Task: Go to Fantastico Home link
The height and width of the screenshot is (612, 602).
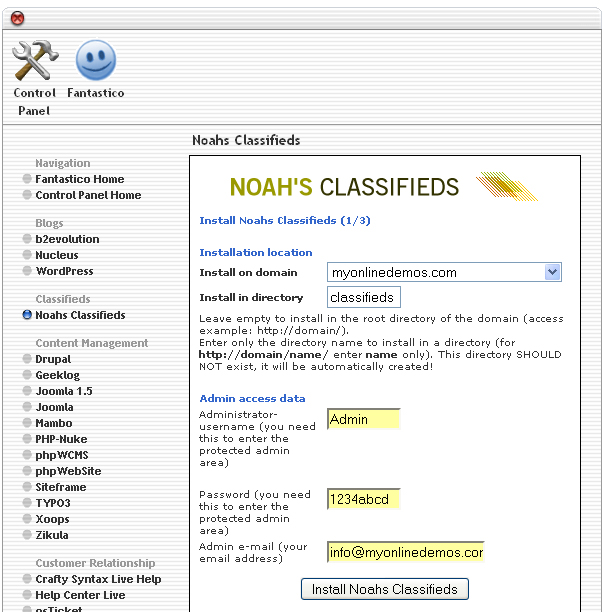Action: 80,179
